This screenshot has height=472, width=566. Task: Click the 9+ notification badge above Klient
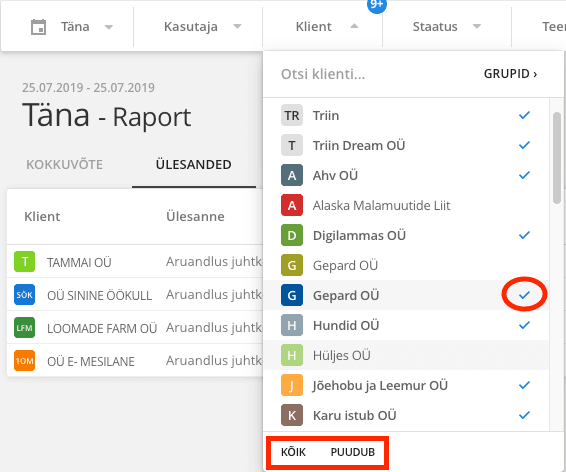tap(376, 4)
